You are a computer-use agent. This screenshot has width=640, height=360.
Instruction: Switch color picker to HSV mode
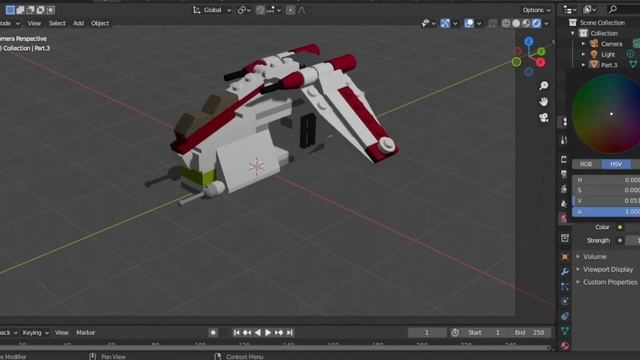pyautogui.click(x=616, y=164)
